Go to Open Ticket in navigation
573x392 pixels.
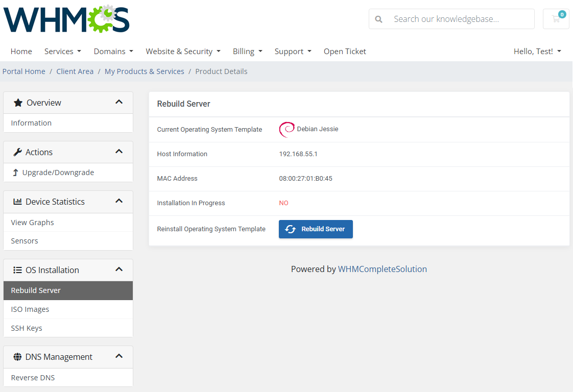[x=345, y=51]
